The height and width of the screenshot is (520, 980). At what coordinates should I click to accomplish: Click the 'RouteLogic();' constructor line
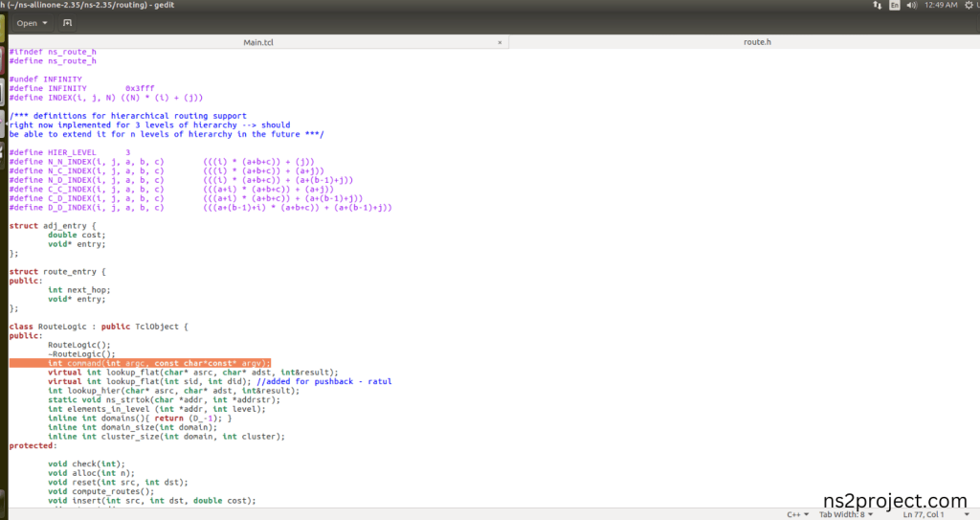(79, 345)
